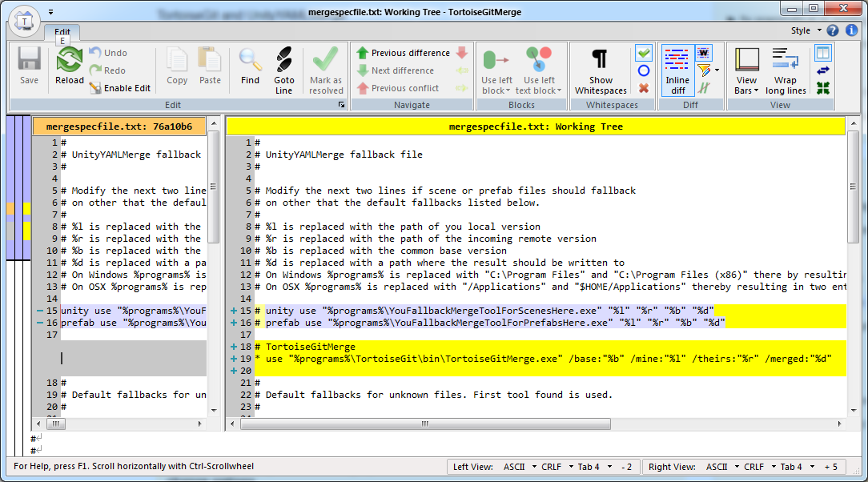868x482 pixels.
Task: Expand the quick access toolbar dropdown
Action: pos(50,12)
